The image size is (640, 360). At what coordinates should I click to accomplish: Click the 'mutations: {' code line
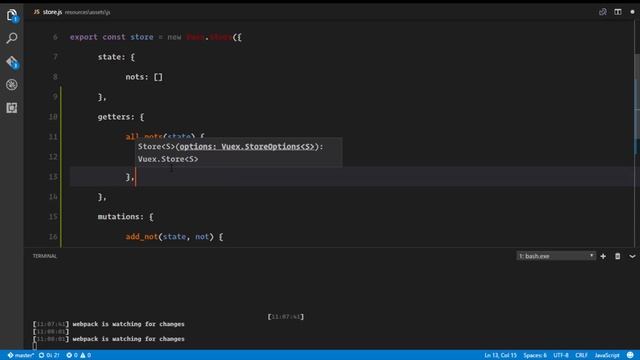pyautogui.click(x=125, y=216)
